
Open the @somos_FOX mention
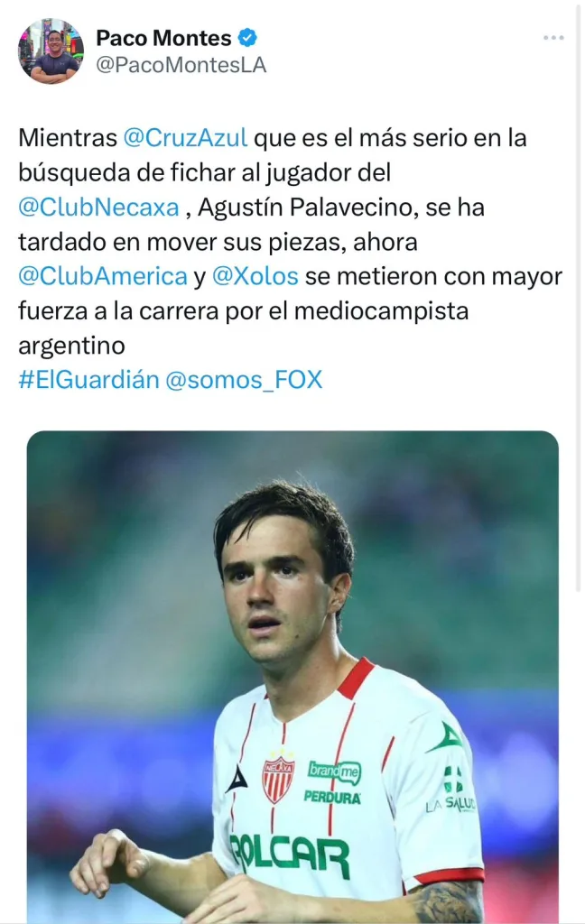click(244, 380)
